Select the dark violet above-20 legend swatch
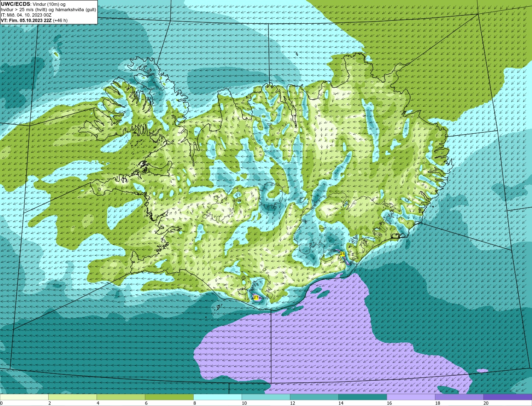532x406 pixels. pos(508,397)
